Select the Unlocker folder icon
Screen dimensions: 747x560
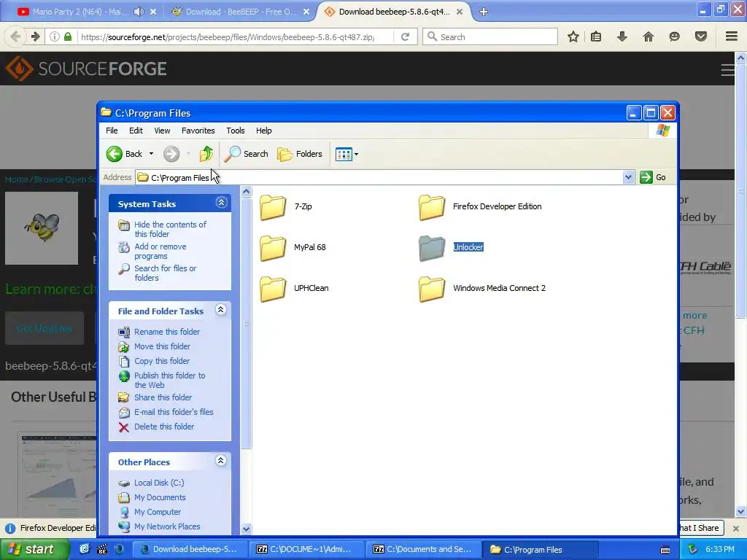click(432, 248)
